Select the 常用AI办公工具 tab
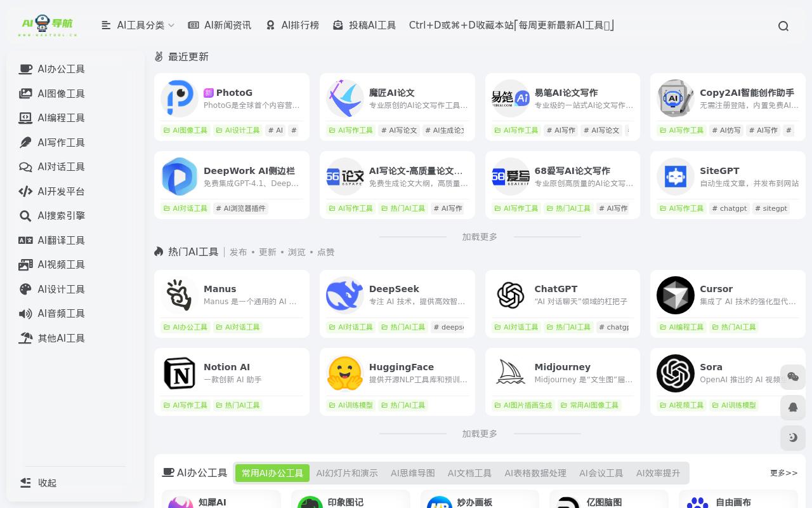Image resolution: width=812 pixels, height=508 pixels. (x=272, y=473)
